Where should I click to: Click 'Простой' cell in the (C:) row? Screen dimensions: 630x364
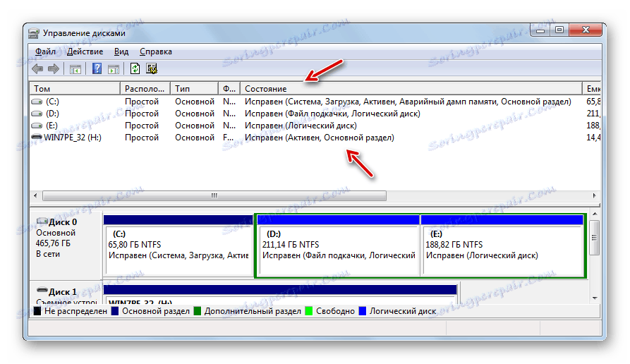coord(142,102)
